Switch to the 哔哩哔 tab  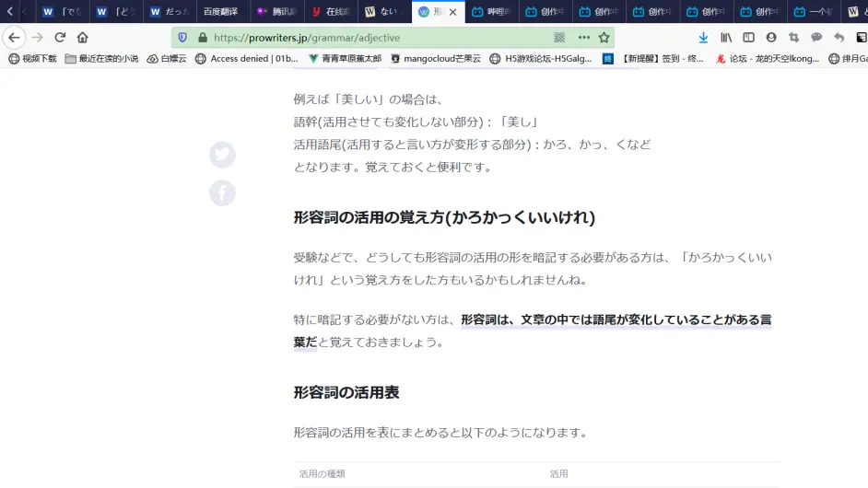[x=492, y=12]
